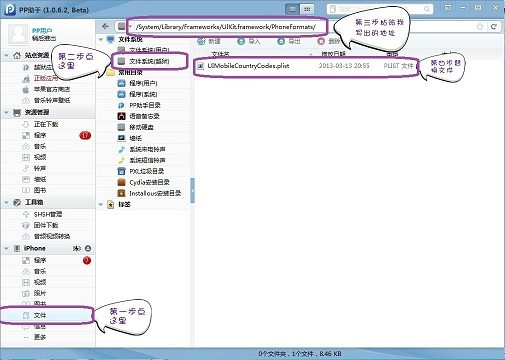The width and height of the screenshot is (505, 360).
Task: Expand the tags section with star
Action: coord(101,204)
